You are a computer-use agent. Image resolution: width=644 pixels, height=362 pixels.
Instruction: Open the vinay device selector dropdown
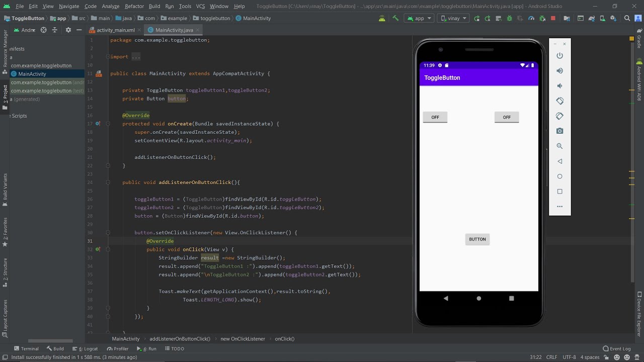click(x=453, y=18)
